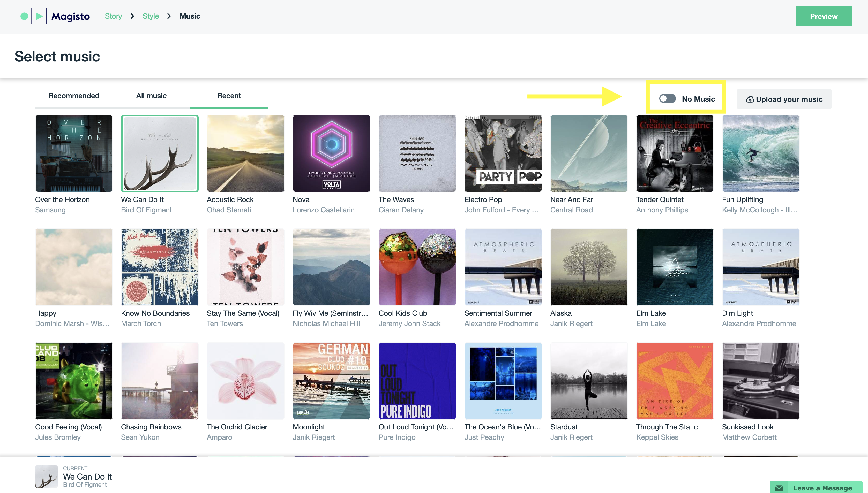868x493 pixels.
Task: Toggle the No Music switch
Action: click(x=667, y=98)
